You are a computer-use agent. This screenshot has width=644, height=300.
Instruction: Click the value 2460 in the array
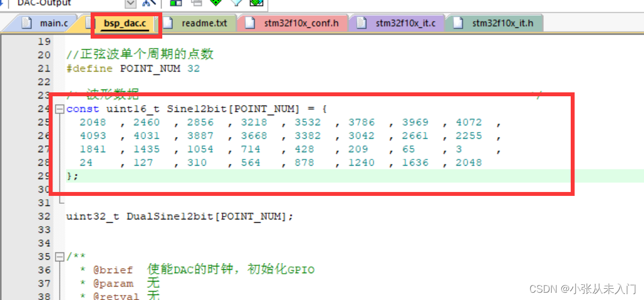147,123
